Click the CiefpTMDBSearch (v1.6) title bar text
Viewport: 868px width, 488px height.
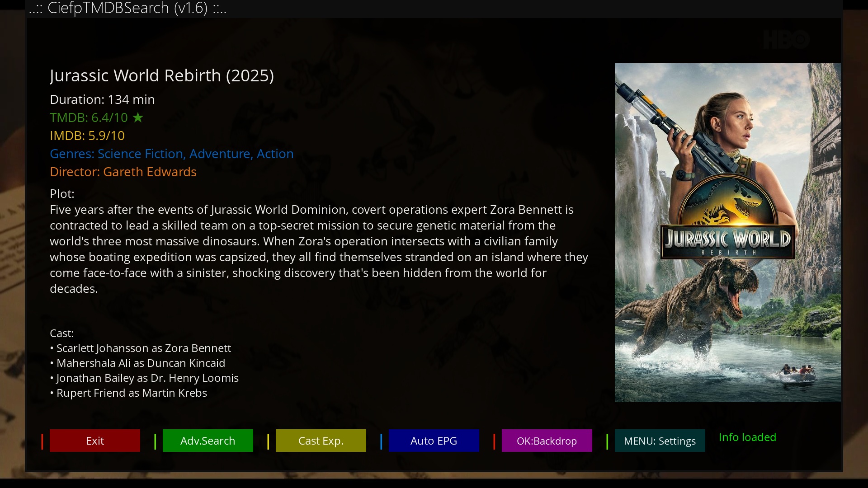point(128,8)
